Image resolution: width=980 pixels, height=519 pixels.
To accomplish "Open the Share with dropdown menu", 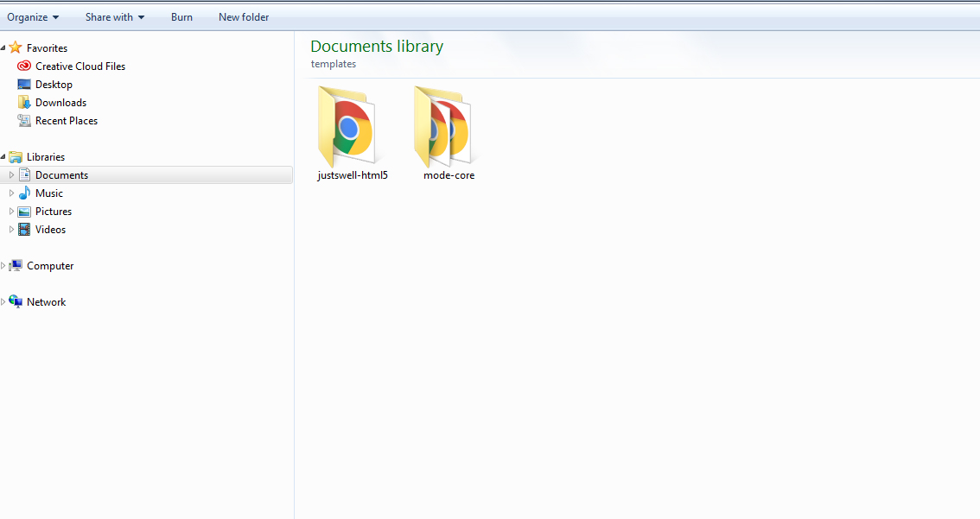I will 114,17.
